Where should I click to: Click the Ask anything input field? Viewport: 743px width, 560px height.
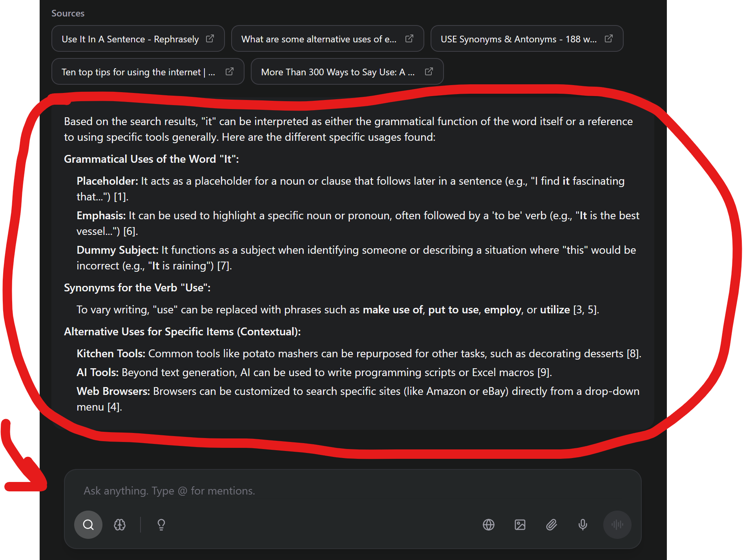[352, 491]
